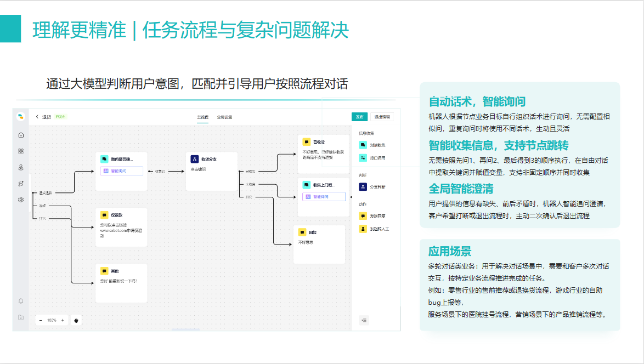Collapse the node panel using the bottom icon
This screenshot has width=644, height=364.
[364, 321]
